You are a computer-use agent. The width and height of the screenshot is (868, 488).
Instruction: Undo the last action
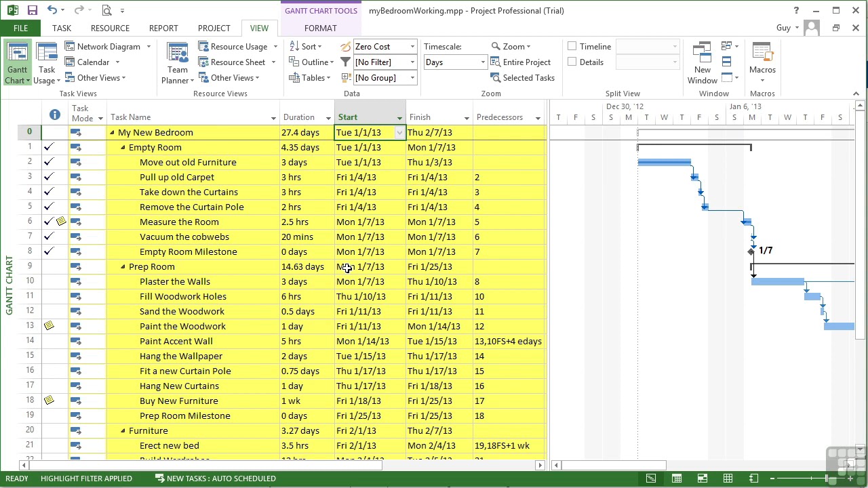pyautogui.click(x=52, y=10)
